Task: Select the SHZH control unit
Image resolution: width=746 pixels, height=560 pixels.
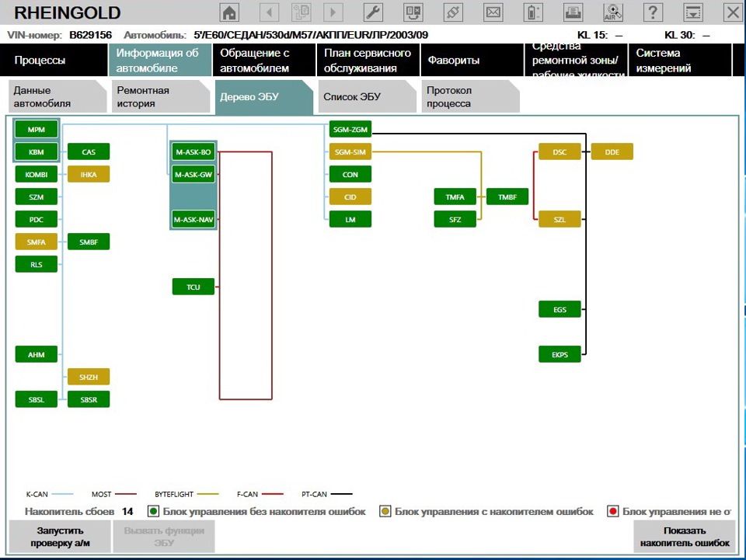Action: pos(89,377)
